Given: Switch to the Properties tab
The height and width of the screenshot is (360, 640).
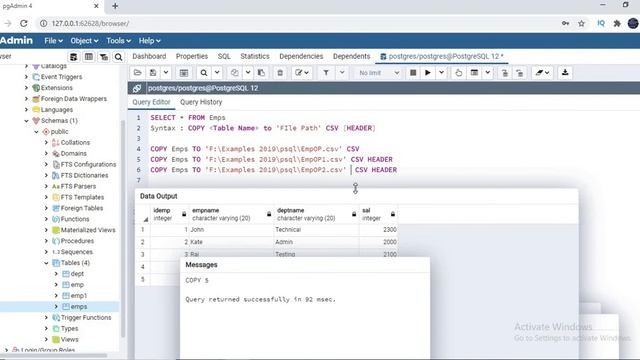Looking at the screenshot, I should (192, 56).
